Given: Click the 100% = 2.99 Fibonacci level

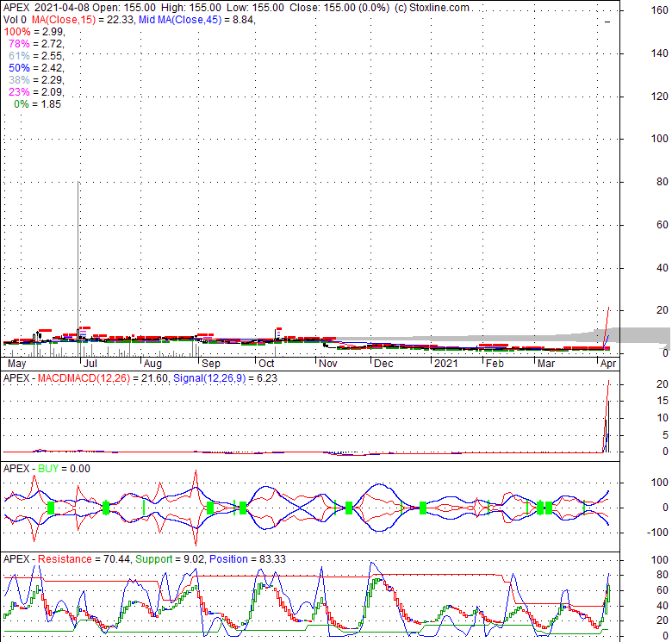Looking at the screenshot, I should click(34, 32).
